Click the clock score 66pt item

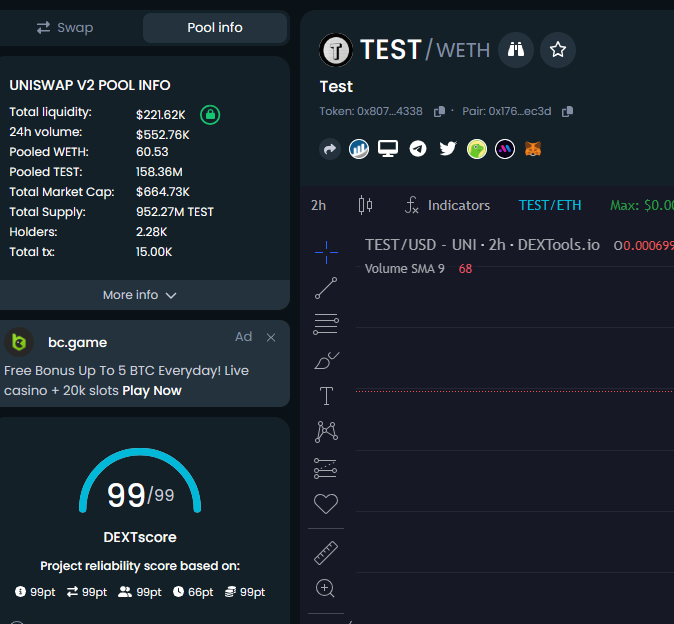coord(193,592)
